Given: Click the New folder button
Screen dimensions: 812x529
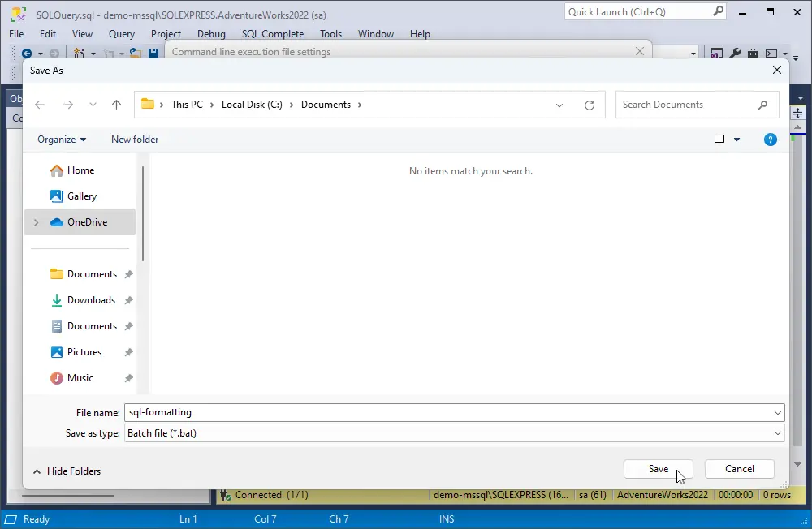Looking at the screenshot, I should point(135,140).
